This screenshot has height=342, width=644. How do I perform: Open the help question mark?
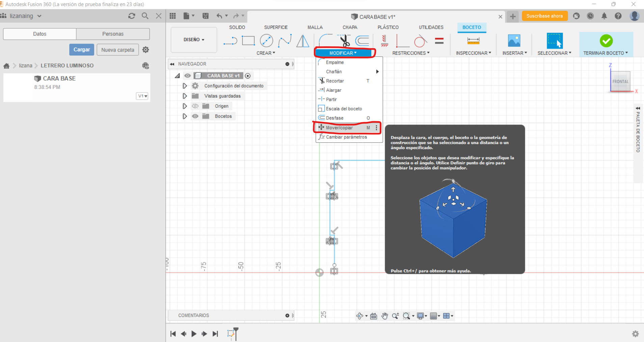click(x=618, y=16)
